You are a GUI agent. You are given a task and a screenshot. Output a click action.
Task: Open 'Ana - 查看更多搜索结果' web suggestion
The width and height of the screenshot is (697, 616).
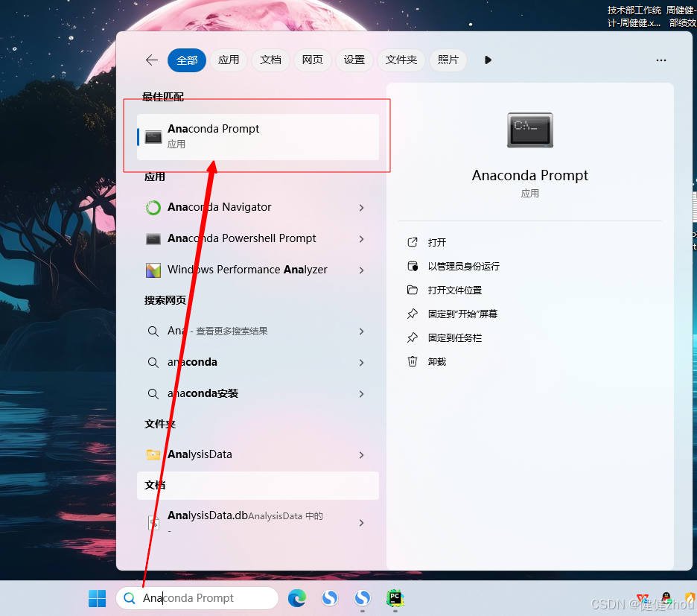pos(258,331)
